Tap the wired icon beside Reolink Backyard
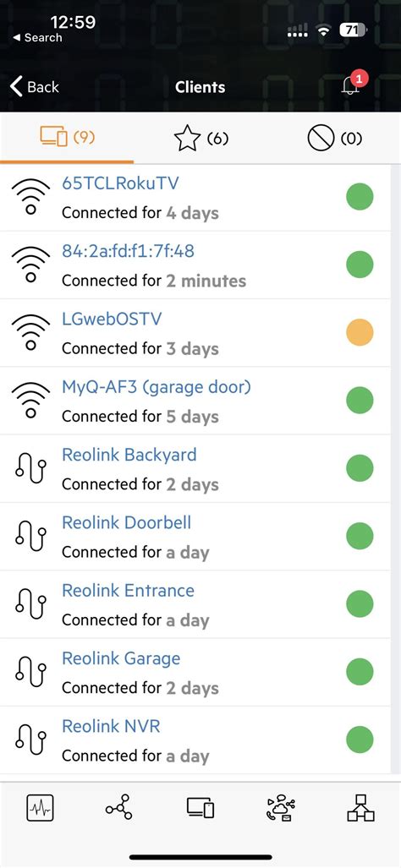 point(30,469)
